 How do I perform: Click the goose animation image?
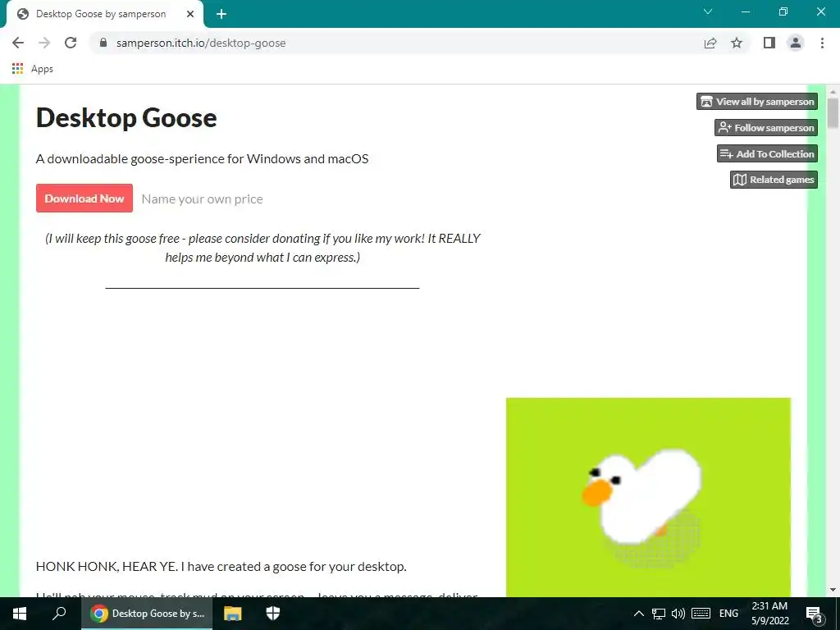pyautogui.click(x=648, y=497)
